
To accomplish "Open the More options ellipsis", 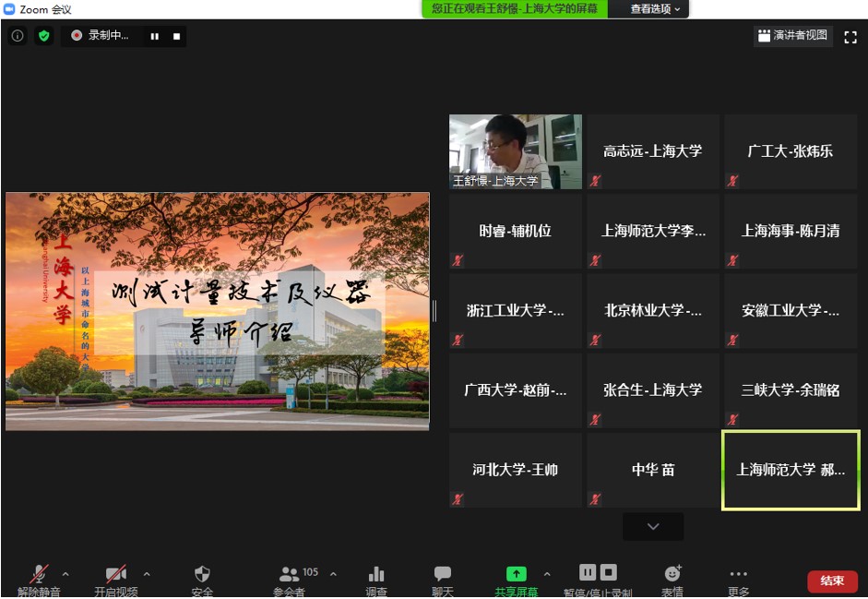I will pyautogui.click(x=738, y=576).
